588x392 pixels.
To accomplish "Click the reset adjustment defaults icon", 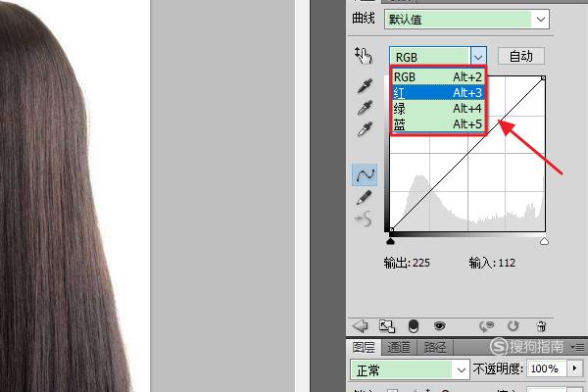I will click(513, 326).
